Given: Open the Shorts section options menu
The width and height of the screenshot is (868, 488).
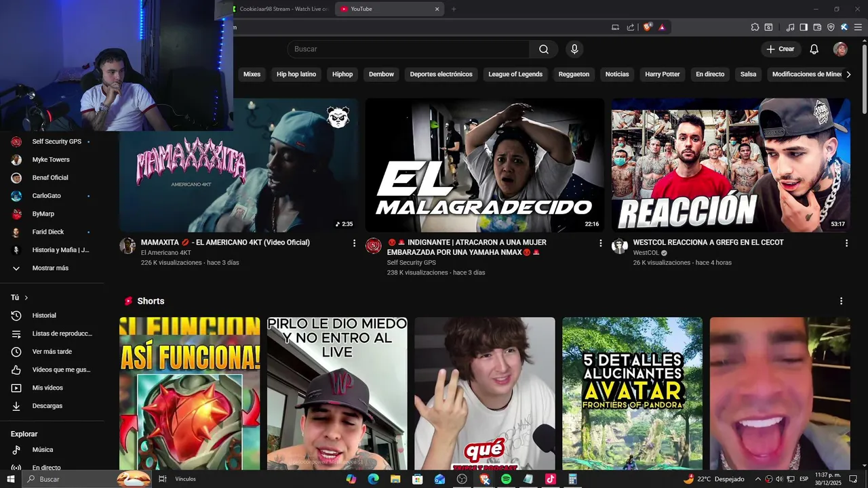Looking at the screenshot, I should click(841, 301).
